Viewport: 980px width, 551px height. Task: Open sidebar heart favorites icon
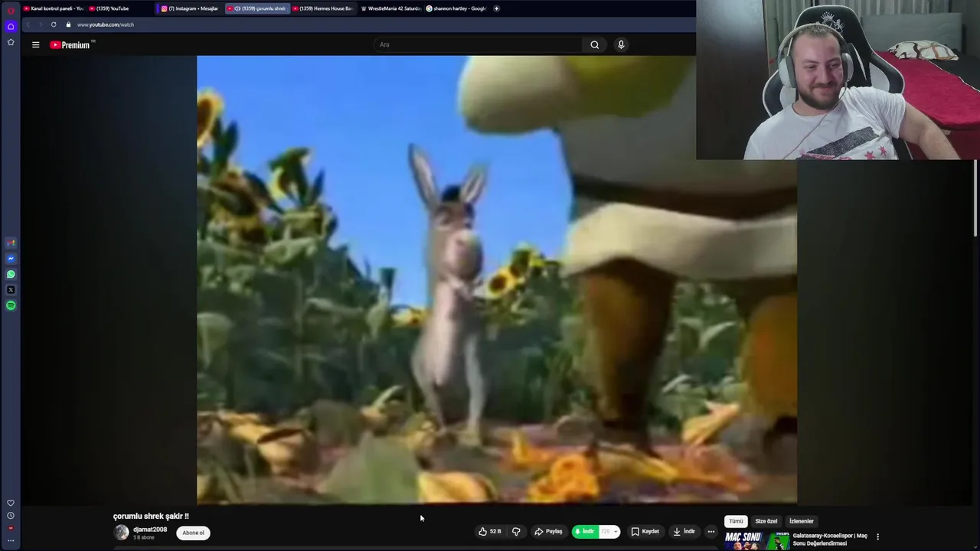pyautogui.click(x=11, y=503)
